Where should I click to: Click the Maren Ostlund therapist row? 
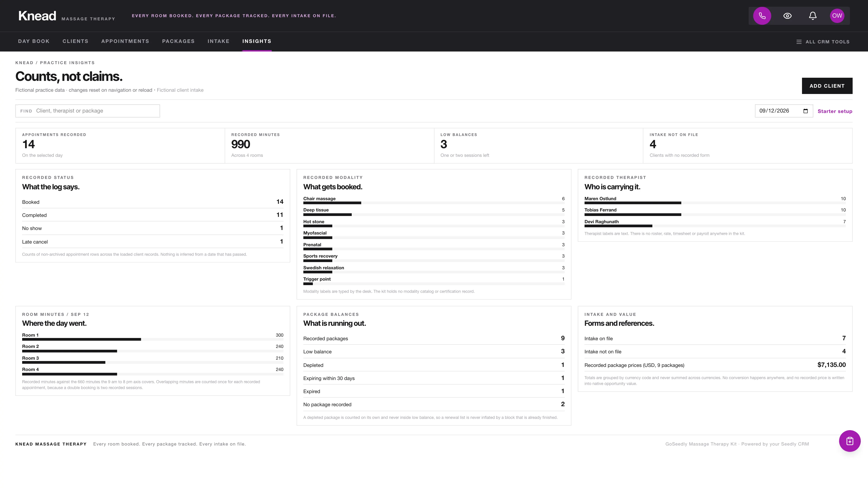(715, 201)
